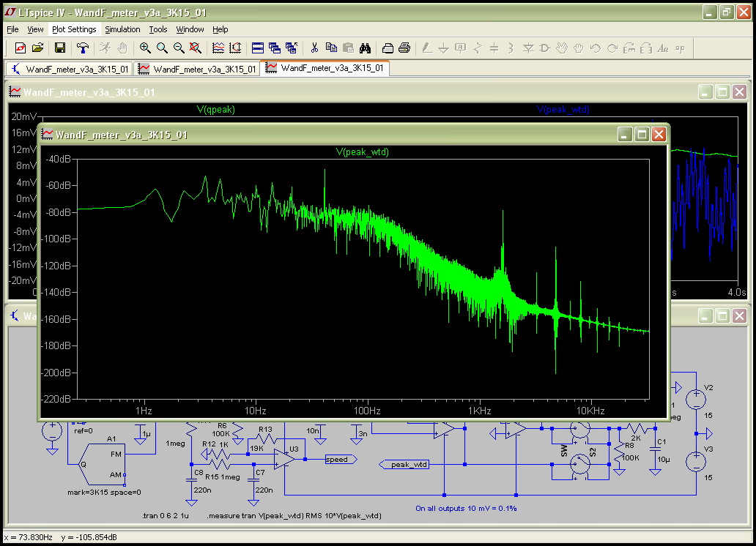Zoom to full extents with crossed magnifier
Image resolution: width=756 pixels, height=546 pixels.
pos(196,48)
